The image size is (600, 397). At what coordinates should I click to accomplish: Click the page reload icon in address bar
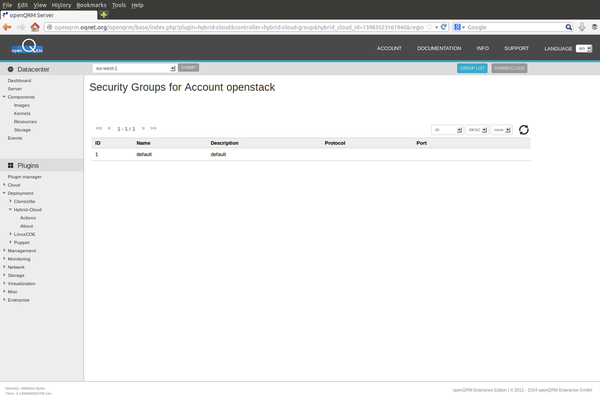point(443,27)
